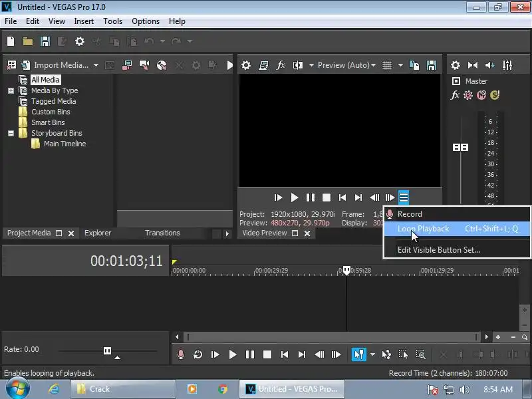Viewport: 532px width, 399px height.
Task: Open overlays dropdown arrow
Action: tap(400, 65)
